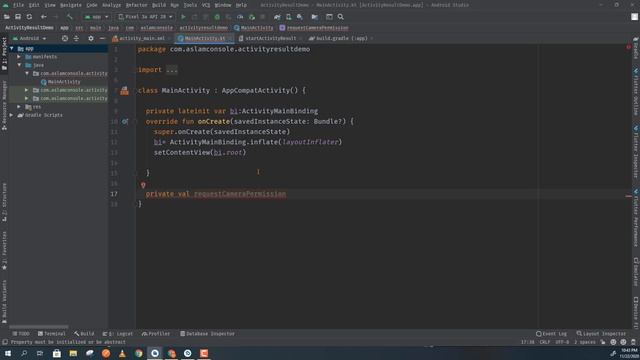Image resolution: width=640 pixels, height=360 pixels.
Task: Collapse all in Project panel toolbar
Action: 76,38
